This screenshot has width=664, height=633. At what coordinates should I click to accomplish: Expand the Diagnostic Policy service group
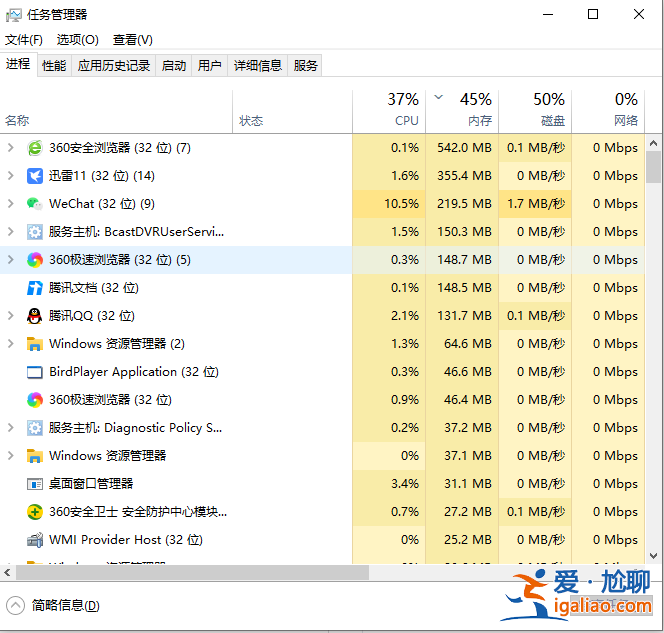pos(11,428)
